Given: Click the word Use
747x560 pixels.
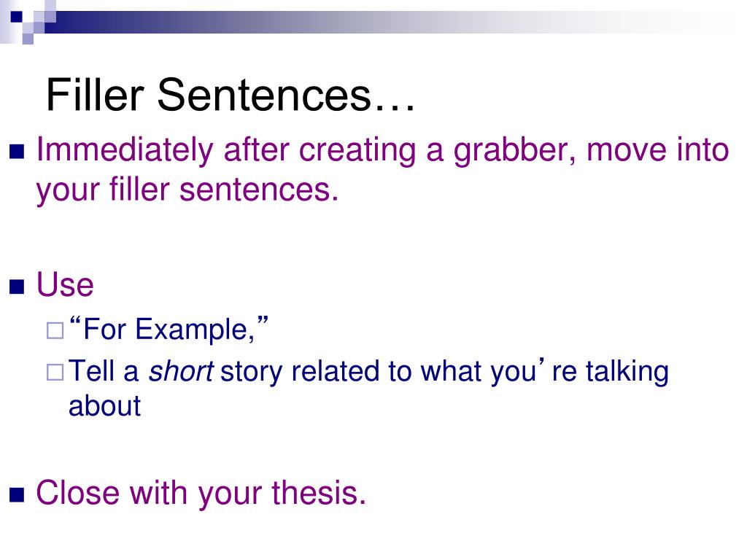Looking at the screenshot, I should coord(65,285).
